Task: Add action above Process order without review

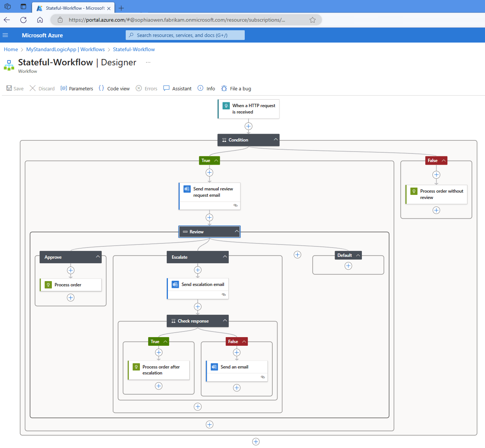Action: (x=436, y=175)
